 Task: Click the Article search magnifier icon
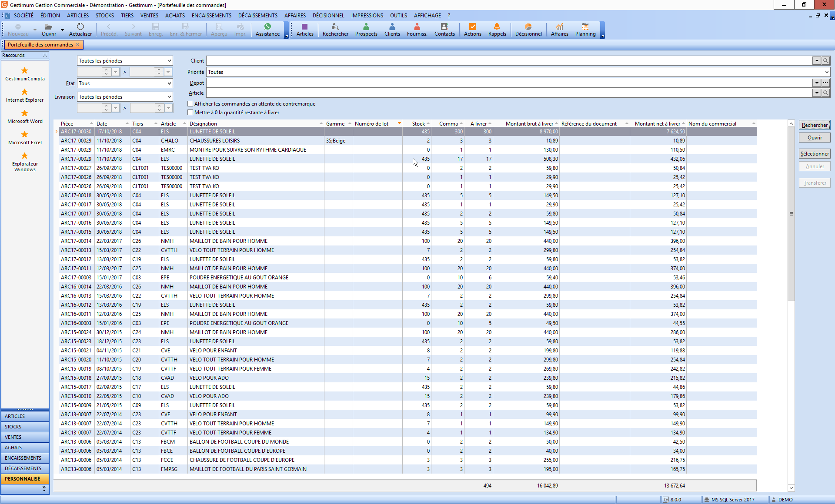click(825, 93)
